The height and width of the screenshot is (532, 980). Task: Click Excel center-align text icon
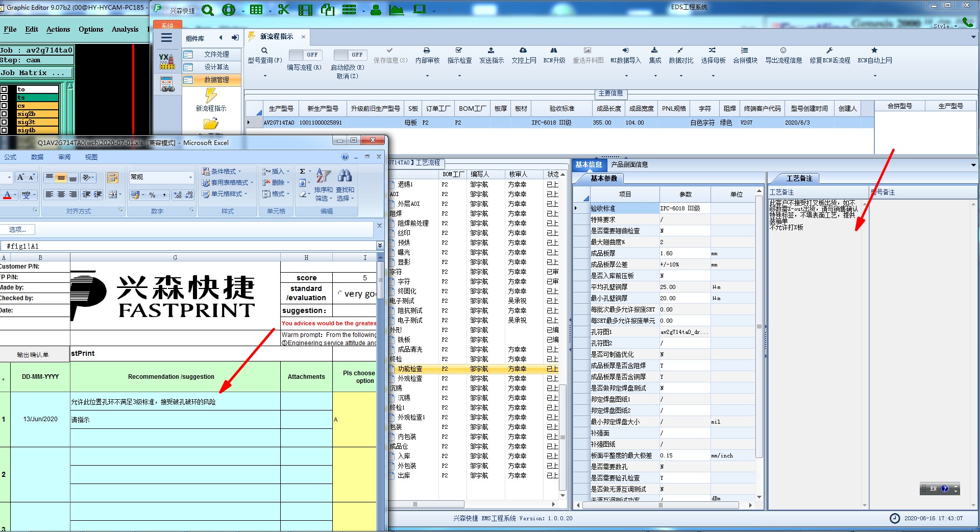click(61, 195)
